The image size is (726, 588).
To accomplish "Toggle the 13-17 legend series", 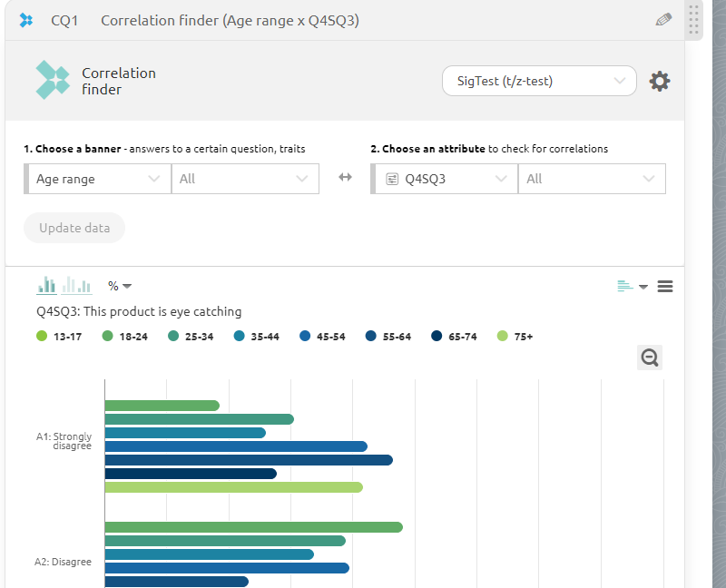I will click(x=54, y=337).
